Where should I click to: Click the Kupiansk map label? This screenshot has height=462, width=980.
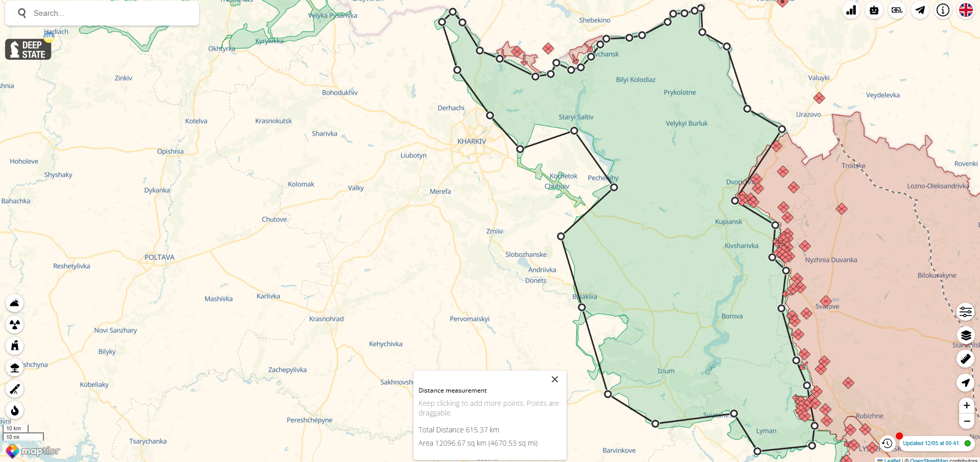click(x=729, y=222)
